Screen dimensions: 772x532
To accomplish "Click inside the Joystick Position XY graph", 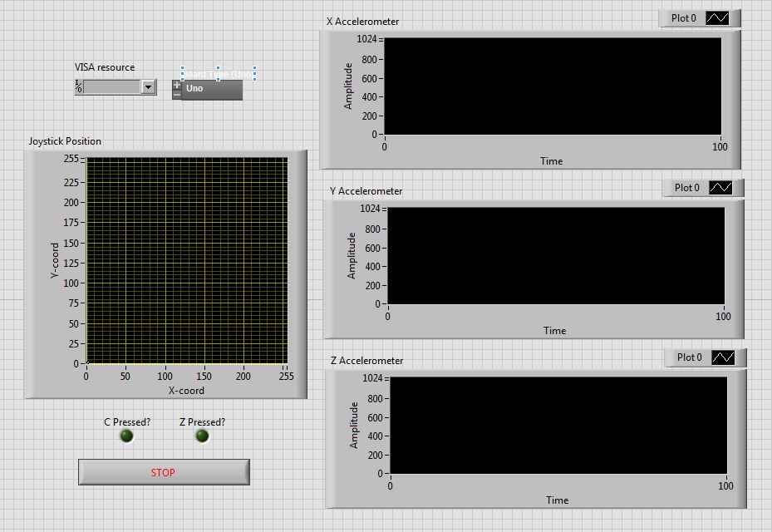I will (x=186, y=260).
